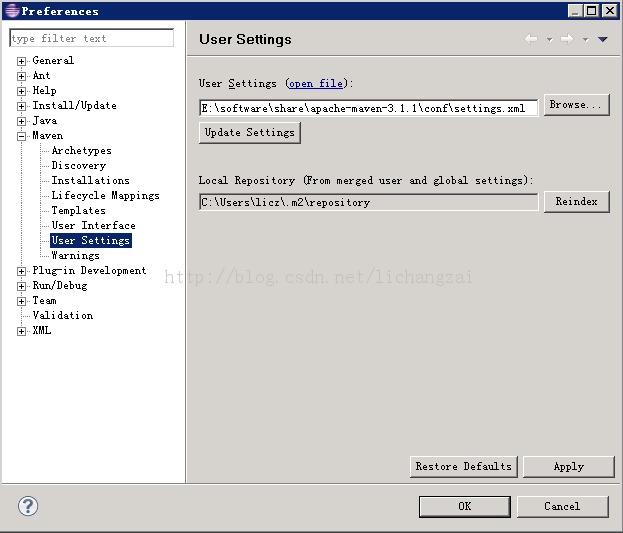Click the back navigation arrow icon

pyautogui.click(x=531, y=39)
